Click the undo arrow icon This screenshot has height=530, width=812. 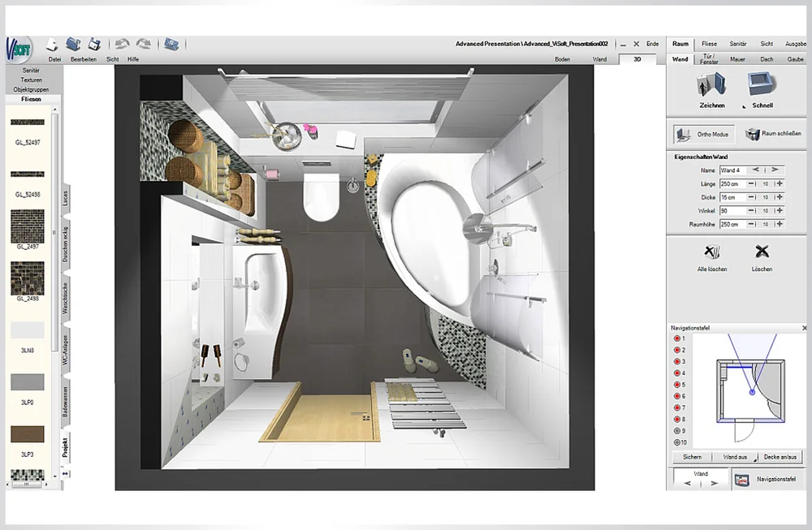tap(122, 44)
